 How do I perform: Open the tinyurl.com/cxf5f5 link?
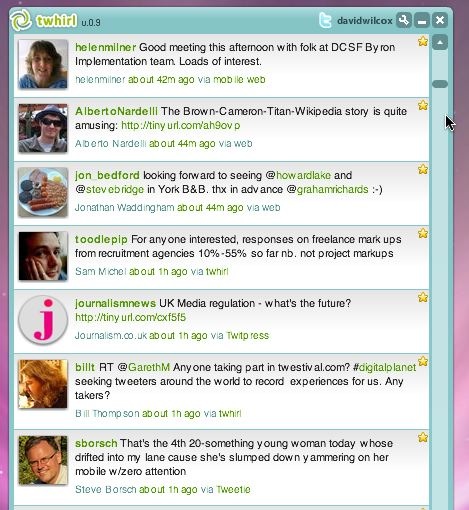(x=131, y=317)
